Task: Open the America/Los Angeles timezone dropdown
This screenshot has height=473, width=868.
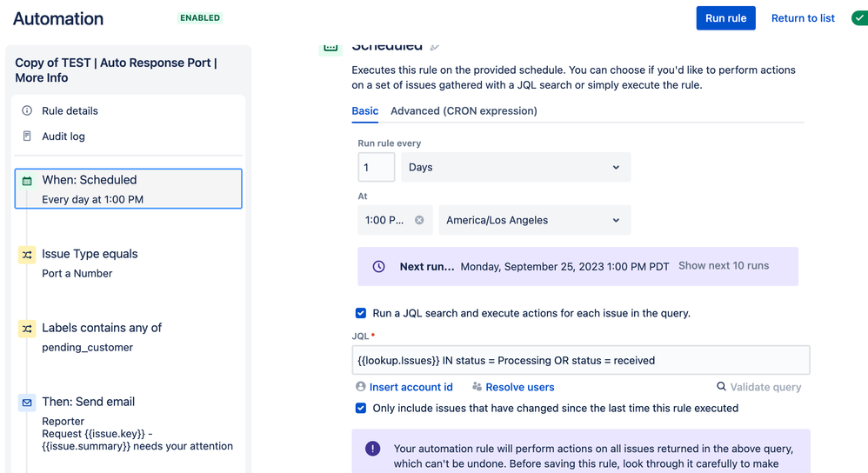Action: point(534,220)
